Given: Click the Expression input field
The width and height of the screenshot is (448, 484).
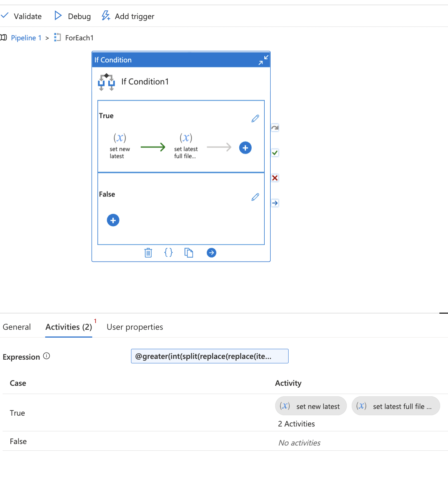Looking at the screenshot, I should 210,356.
